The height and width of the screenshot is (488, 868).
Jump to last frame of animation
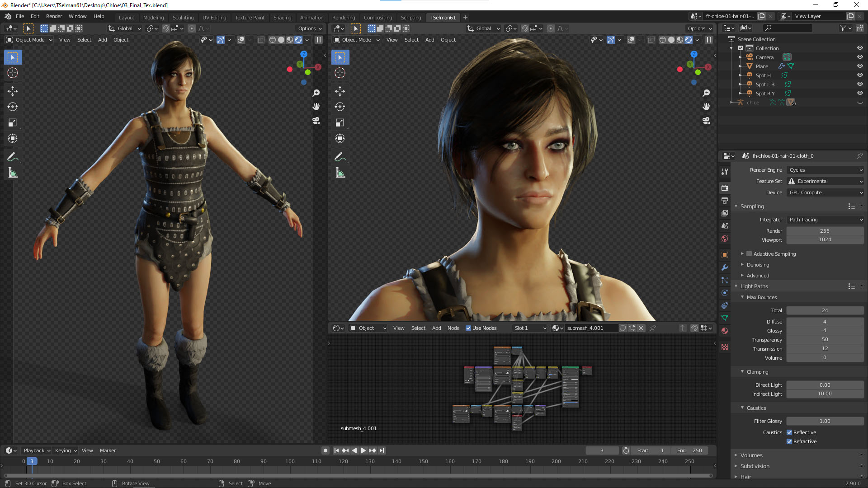pyautogui.click(x=382, y=450)
